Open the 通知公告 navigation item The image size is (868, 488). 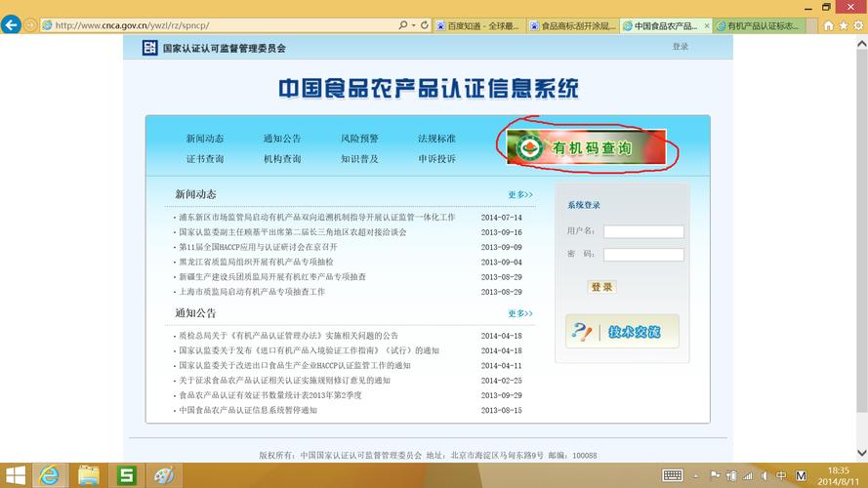pos(282,139)
